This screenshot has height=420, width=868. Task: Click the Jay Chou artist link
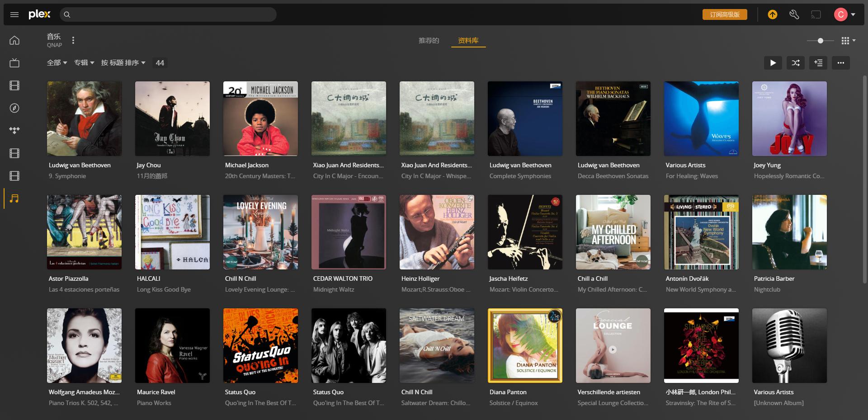tap(149, 165)
